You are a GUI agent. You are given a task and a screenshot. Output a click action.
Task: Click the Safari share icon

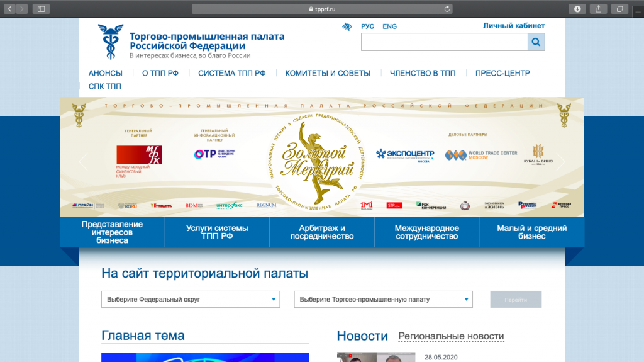pyautogui.click(x=599, y=9)
